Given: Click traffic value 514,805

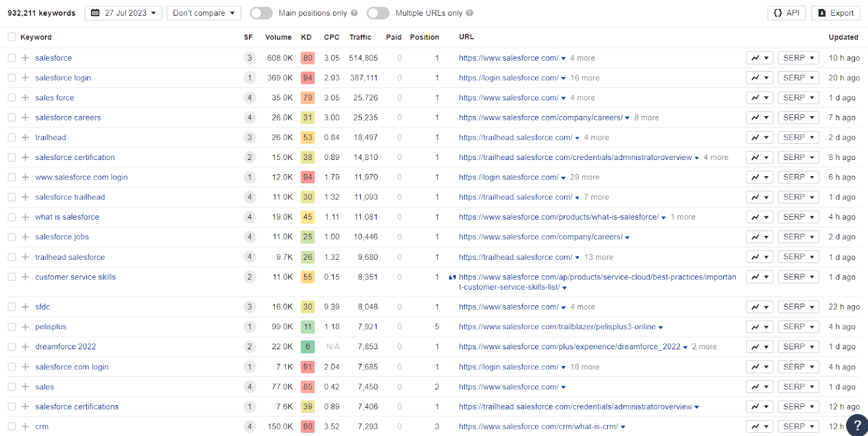Looking at the screenshot, I should [363, 58].
